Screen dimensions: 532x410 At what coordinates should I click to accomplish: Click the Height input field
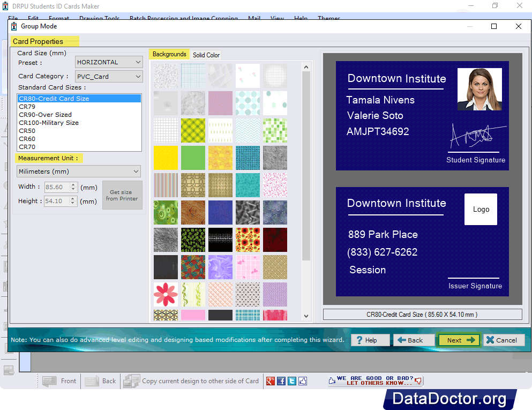(56, 201)
